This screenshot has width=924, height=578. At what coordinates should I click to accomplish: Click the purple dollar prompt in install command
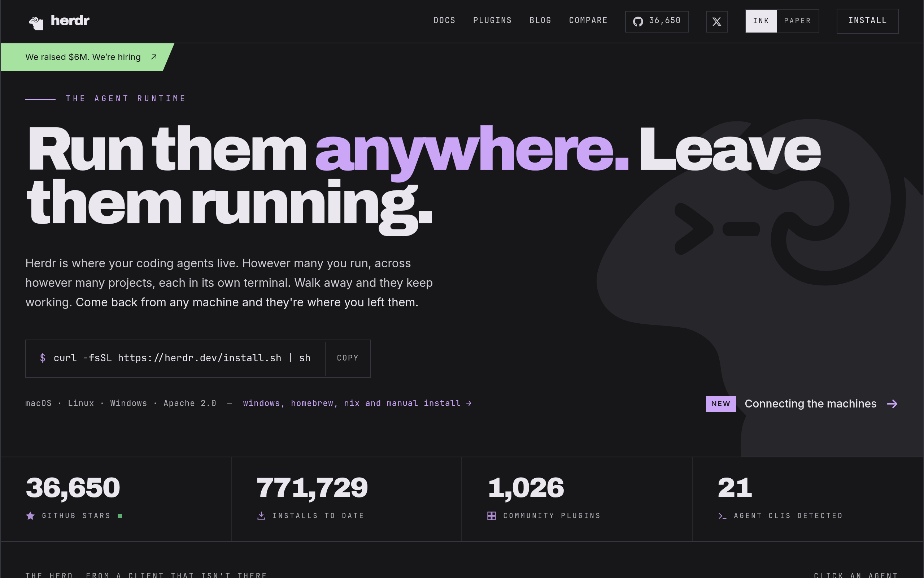coord(43,358)
